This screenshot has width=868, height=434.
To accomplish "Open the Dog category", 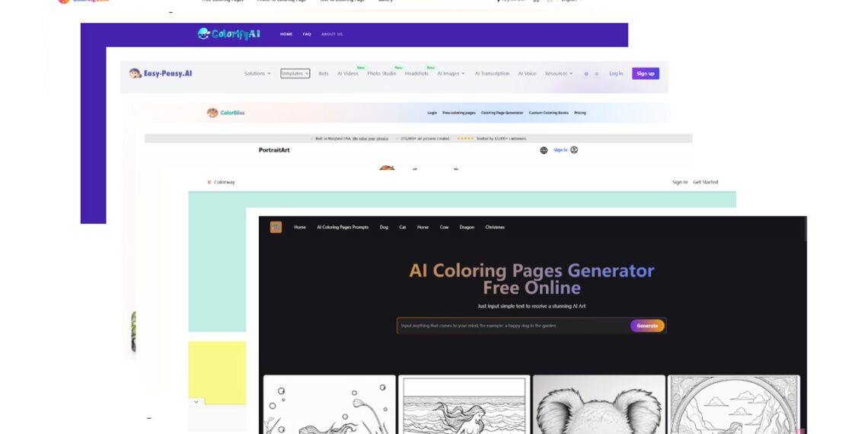I will click(385, 227).
